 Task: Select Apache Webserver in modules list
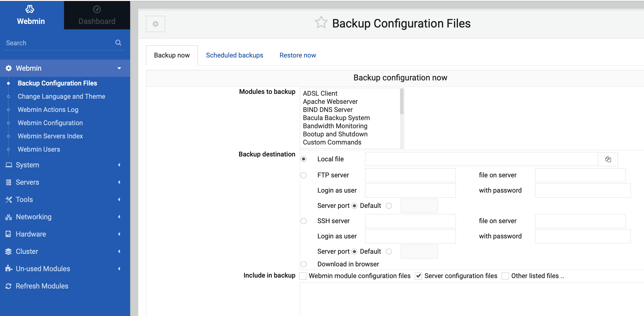[330, 102]
